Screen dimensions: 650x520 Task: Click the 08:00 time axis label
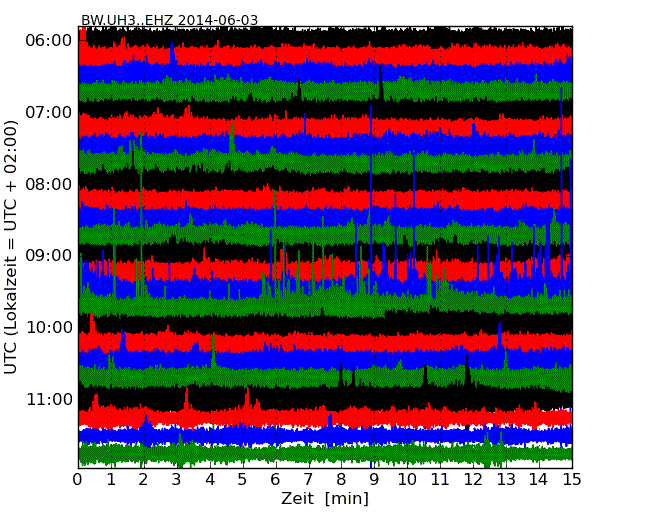click(49, 184)
